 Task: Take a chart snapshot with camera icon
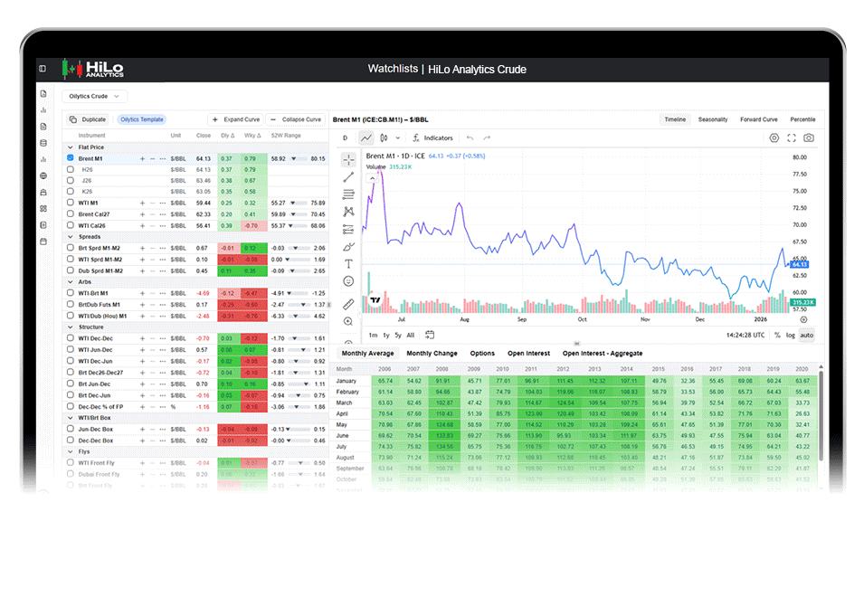(x=808, y=137)
